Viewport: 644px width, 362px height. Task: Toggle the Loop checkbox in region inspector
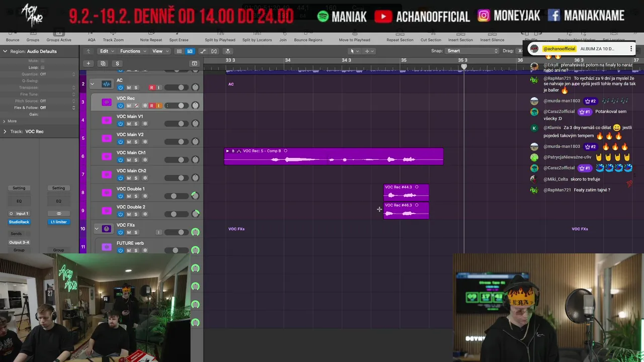click(x=42, y=67)
